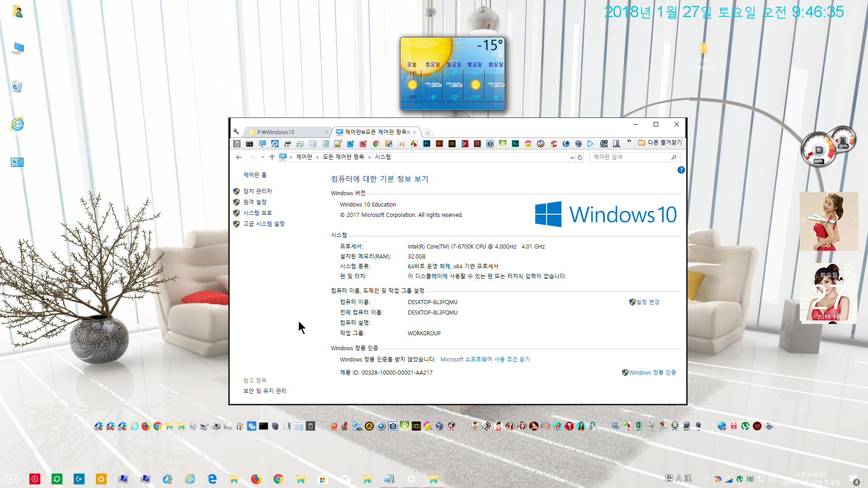Go back with the back arrow
868x488 pixels.
(x=239, y=157)
